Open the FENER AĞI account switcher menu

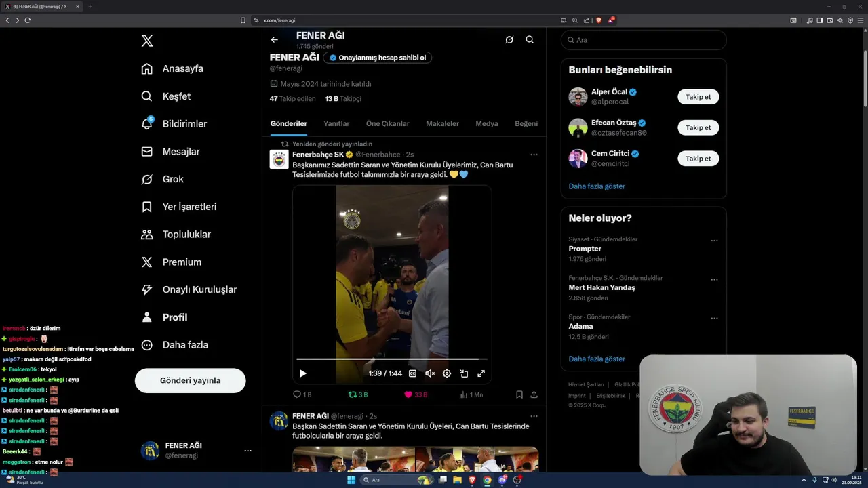coord(195,451)
